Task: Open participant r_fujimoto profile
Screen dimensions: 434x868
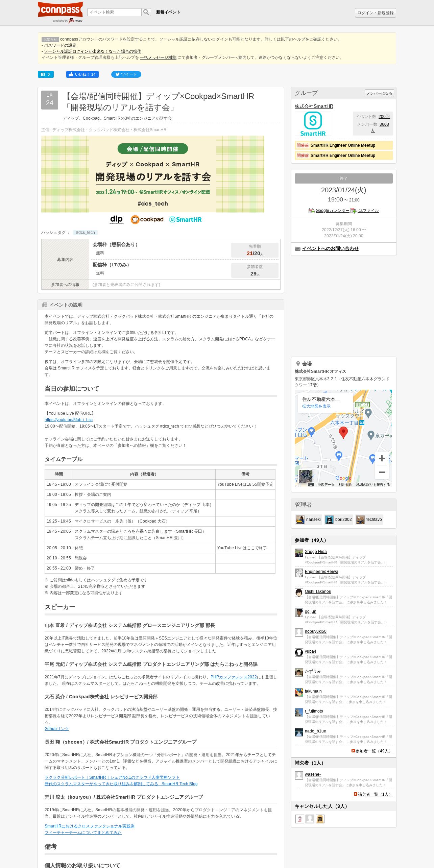Action: point(314,711)
